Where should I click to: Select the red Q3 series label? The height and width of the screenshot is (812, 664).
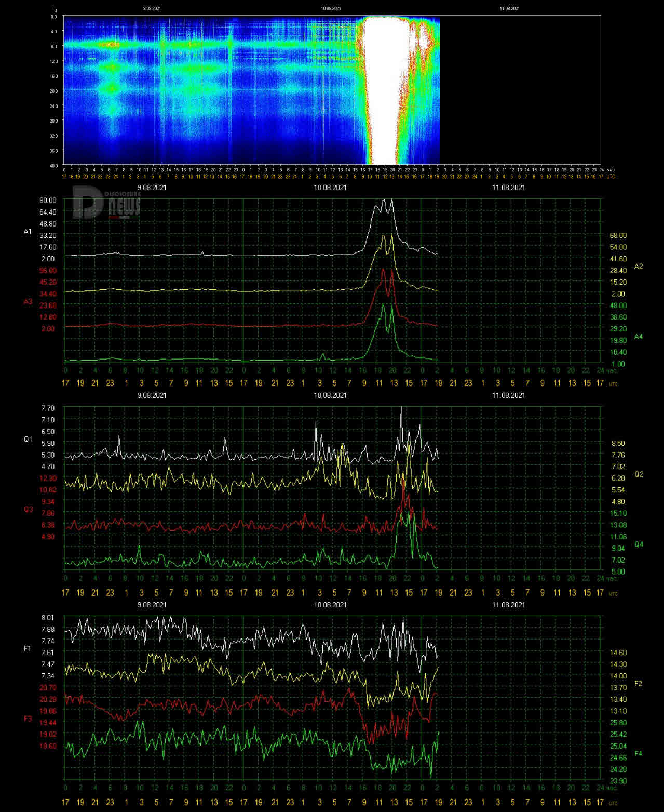point(28,509)
